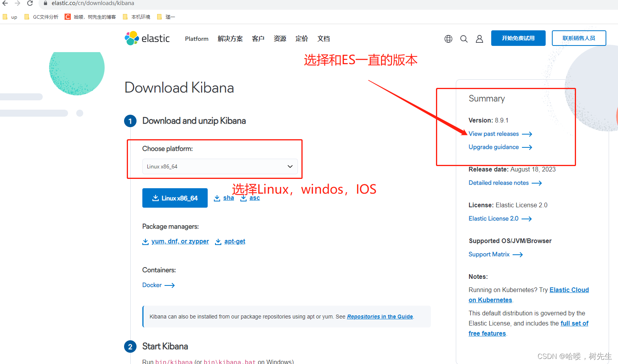Reload the page
Screen dimensions: 618x364
[30, 3]
